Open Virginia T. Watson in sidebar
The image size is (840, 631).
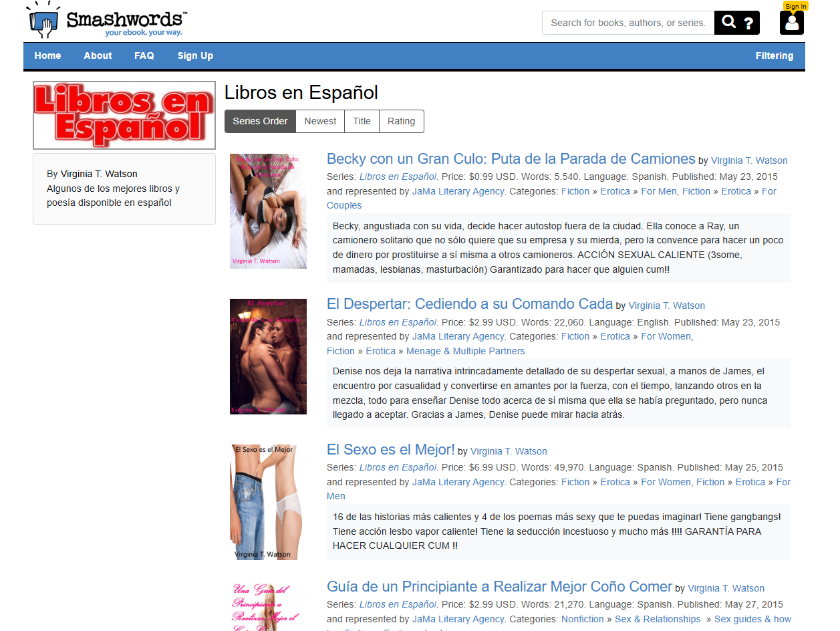99,174
